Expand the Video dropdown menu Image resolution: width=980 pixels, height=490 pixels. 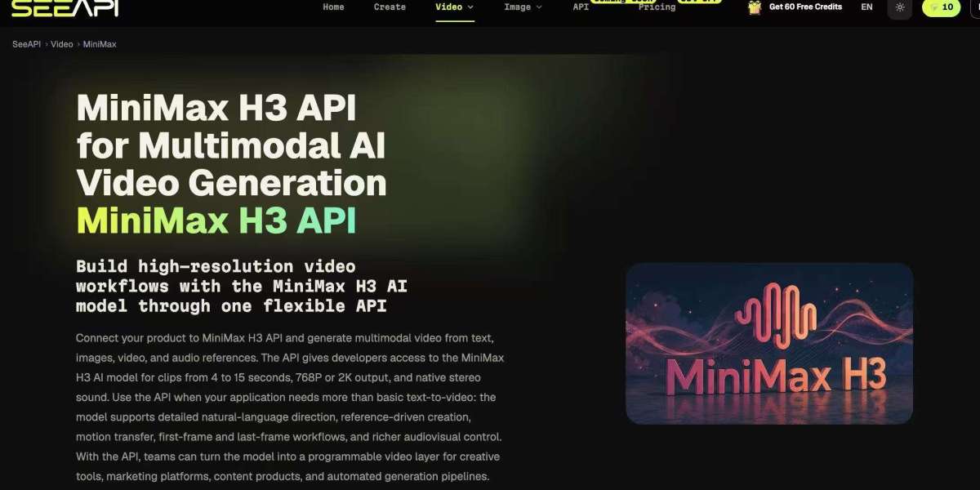455,7
